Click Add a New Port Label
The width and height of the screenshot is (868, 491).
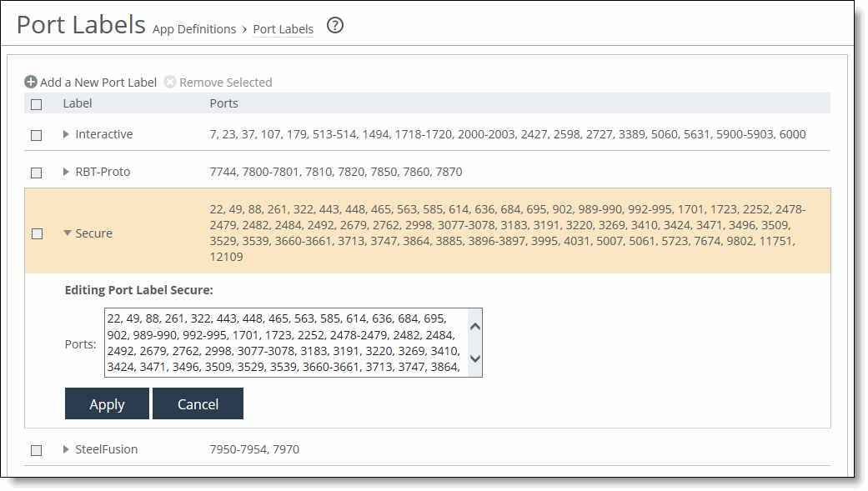coord(98,82)
